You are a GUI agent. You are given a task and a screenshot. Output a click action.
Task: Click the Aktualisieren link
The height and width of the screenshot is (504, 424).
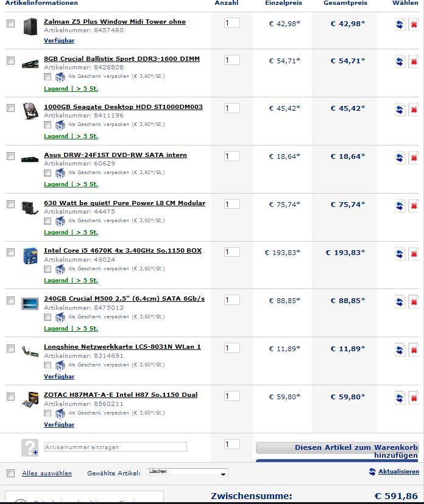398,471
